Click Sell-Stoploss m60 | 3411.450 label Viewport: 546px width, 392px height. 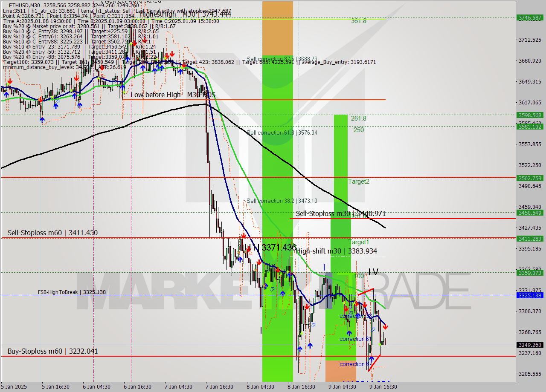(52, 233)
